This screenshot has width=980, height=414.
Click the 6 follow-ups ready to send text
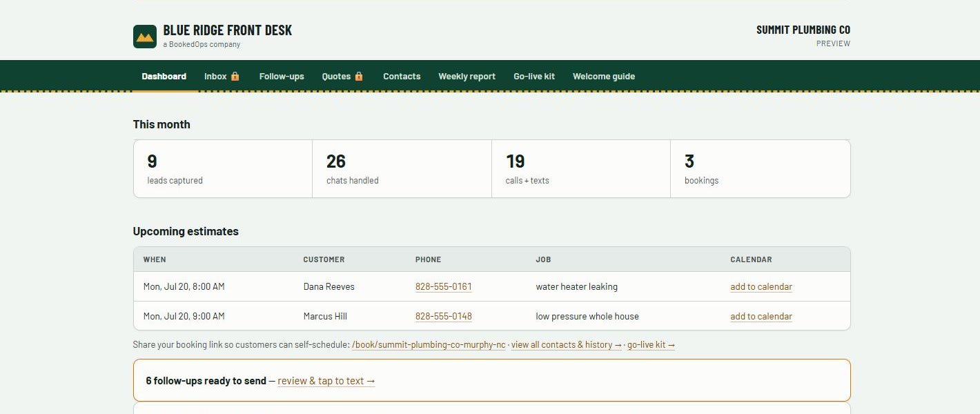pyautogui.click(x=206, y=381)
